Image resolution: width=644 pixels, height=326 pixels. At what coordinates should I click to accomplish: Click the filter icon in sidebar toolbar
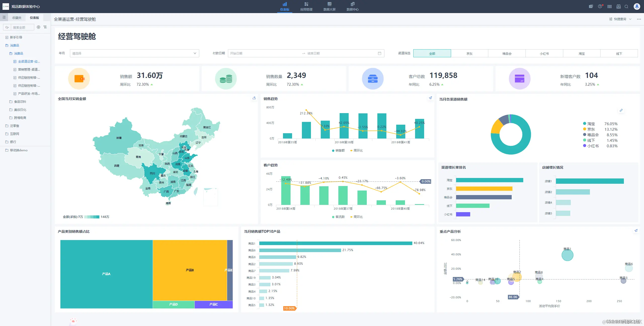[x=45, y=27]
